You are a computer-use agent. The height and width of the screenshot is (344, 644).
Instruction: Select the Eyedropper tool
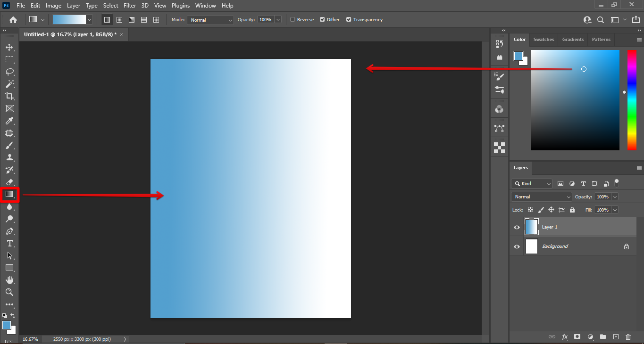[9, 121]
